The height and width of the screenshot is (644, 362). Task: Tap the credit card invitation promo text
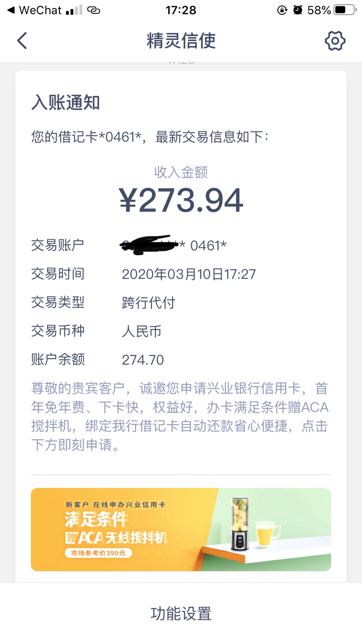pyautogui.click(x=180, y=416)
